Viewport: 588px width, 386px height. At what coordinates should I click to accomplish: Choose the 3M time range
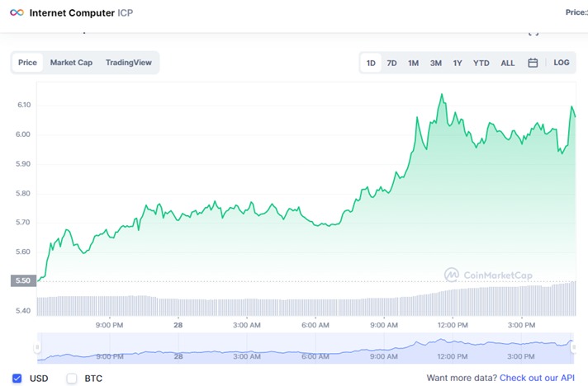(436, 63)
